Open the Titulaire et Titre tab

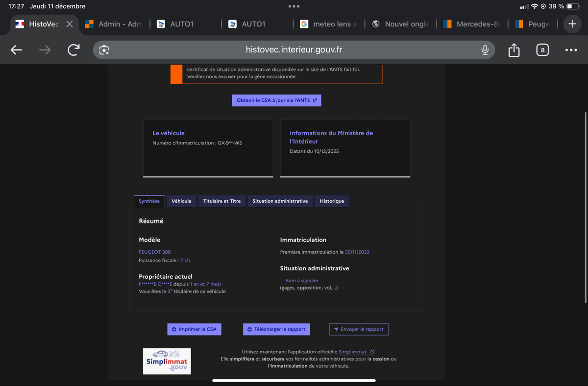point(222,201)
